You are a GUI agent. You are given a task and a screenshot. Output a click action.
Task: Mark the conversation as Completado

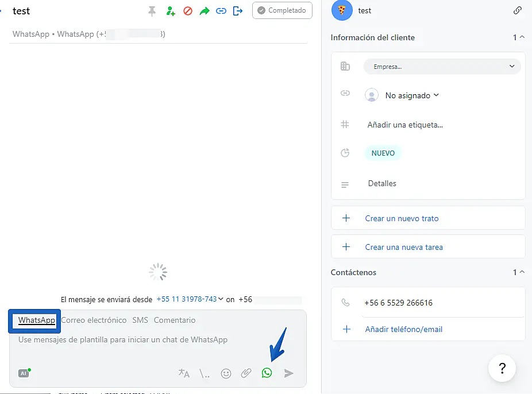tap(282, 10)
